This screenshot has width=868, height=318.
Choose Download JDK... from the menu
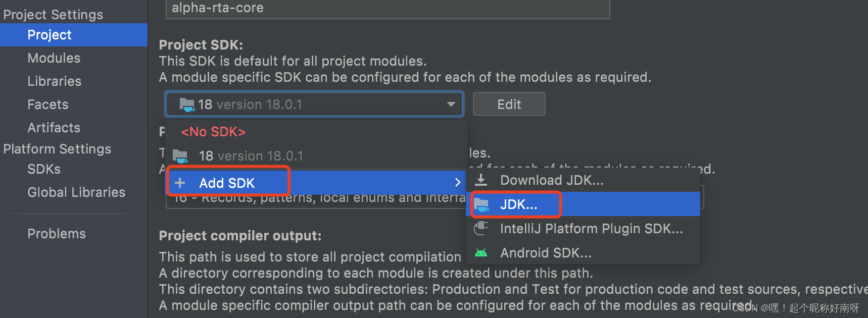(552, 180)
